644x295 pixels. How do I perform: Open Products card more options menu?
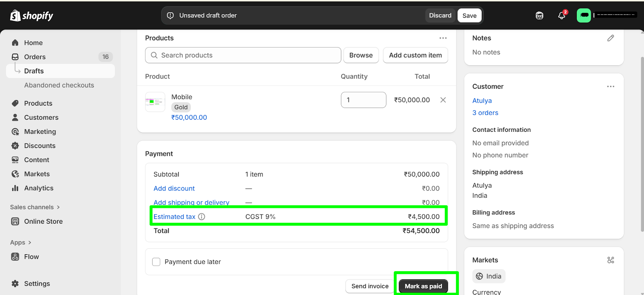pyautogui.click(x=443, y=38)
